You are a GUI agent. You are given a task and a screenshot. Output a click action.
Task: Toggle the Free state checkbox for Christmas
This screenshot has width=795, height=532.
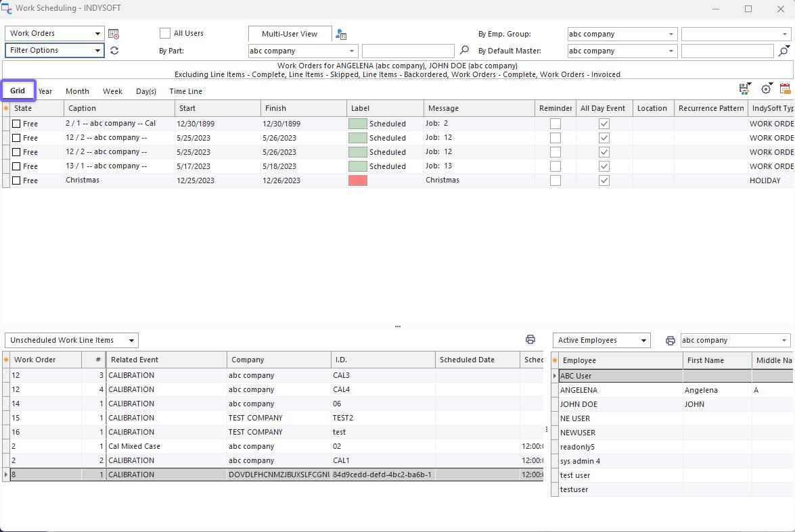tap(16, 180)
